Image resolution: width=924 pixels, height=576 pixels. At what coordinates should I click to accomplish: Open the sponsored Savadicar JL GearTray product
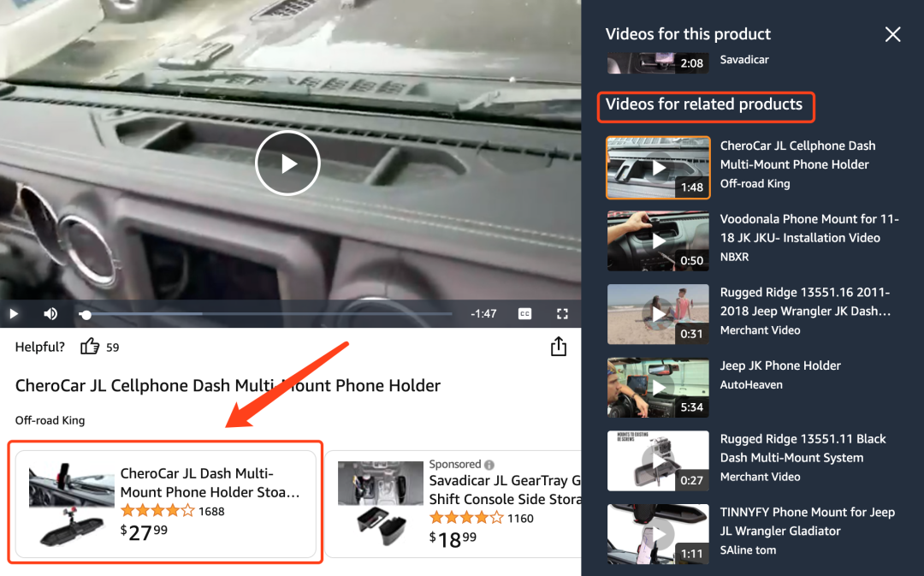(x=453, y=504)
